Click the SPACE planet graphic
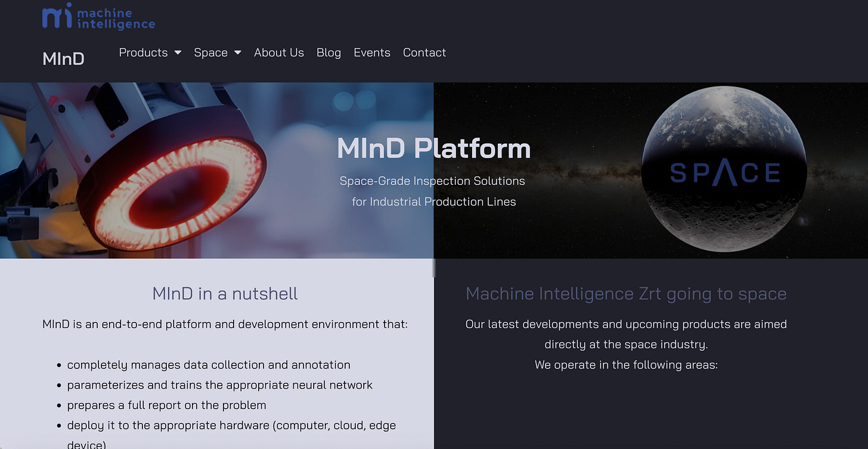This screenshot has width=868, height=449. tap(724, 169)
